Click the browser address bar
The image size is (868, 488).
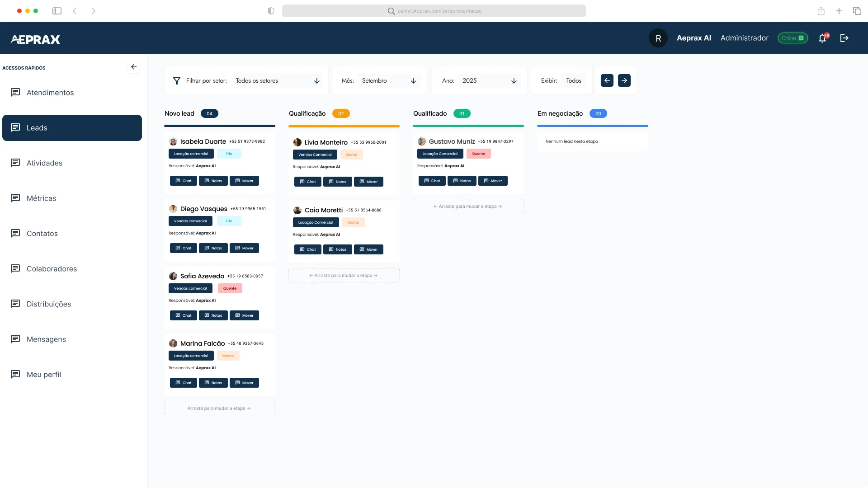pyautogui.click(x=434, y=11)
